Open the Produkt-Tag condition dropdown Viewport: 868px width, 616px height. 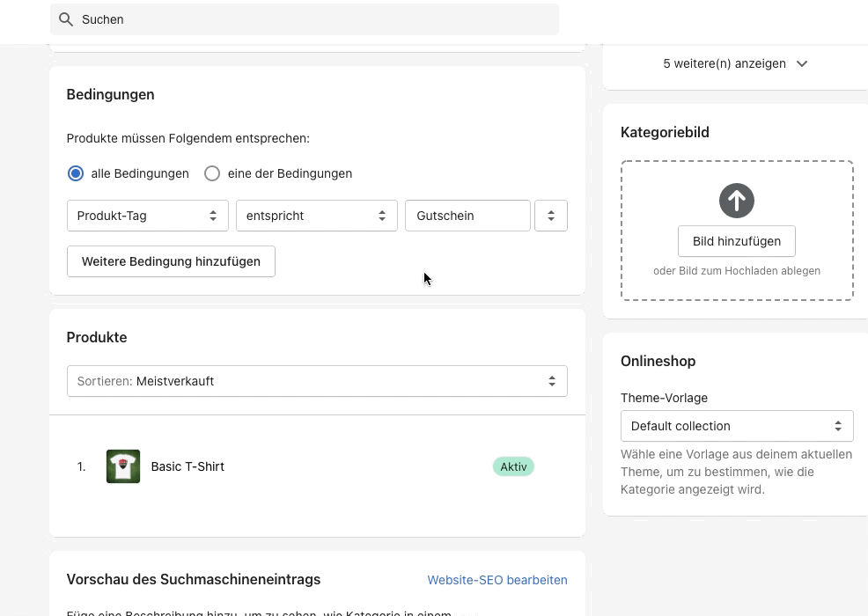pos(147,216)
